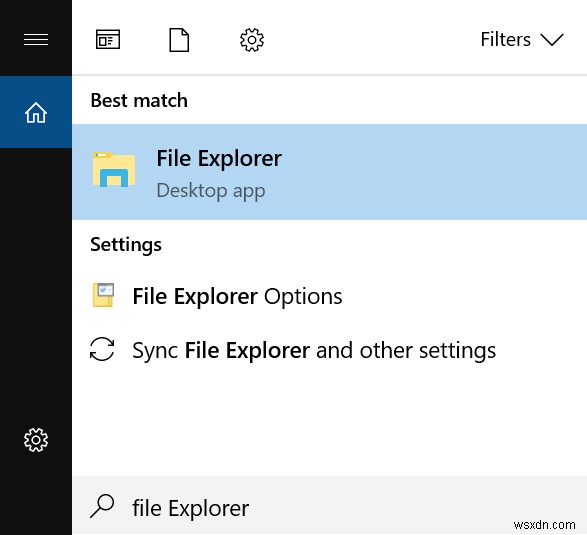Filter results by Apps icon
587x535 pixels.
click(x=108, y=39)
